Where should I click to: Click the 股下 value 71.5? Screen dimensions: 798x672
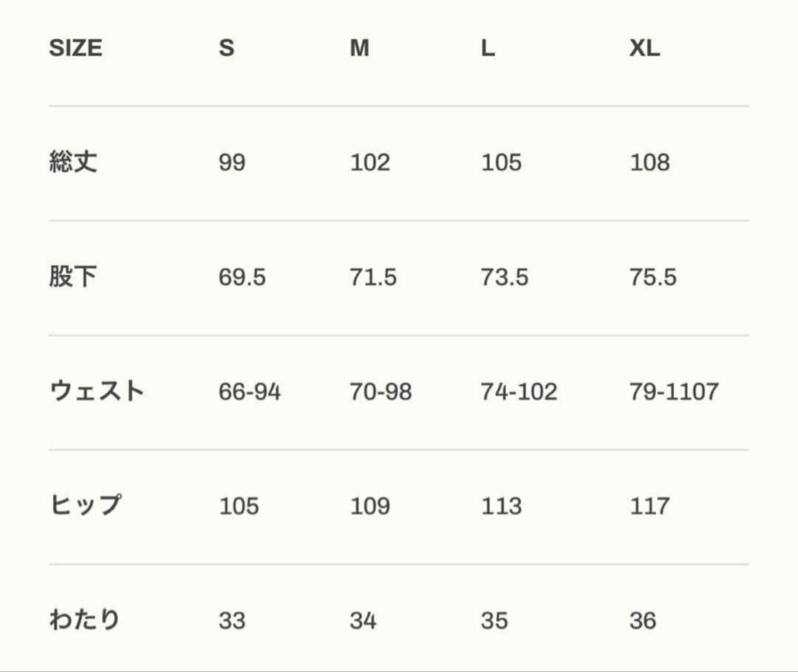click(373, 278)
